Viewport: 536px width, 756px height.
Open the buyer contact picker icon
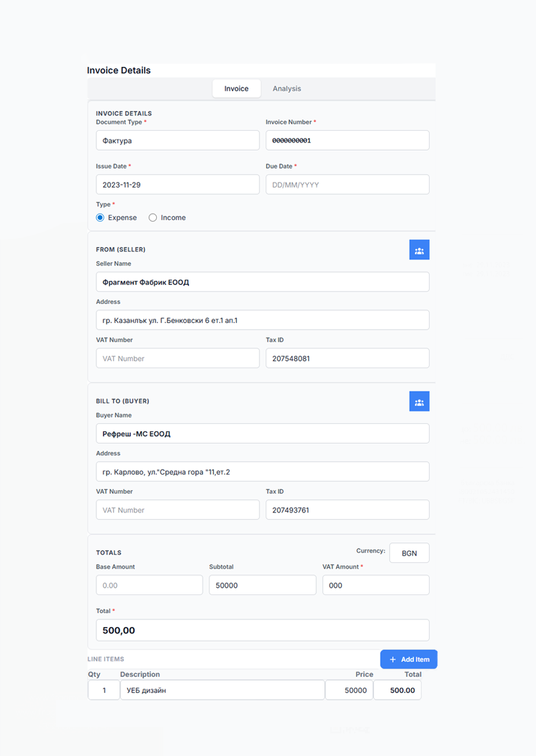tap(419, 401)
